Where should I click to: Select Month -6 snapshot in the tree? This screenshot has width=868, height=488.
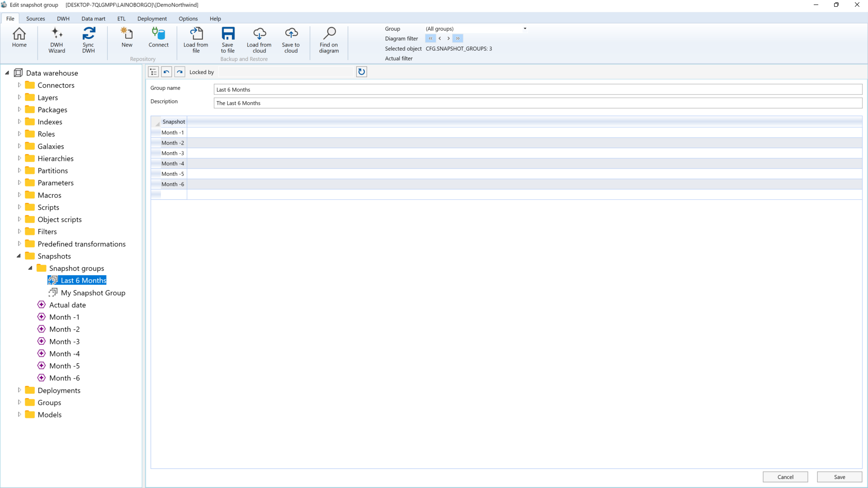(x=64, y=378)
